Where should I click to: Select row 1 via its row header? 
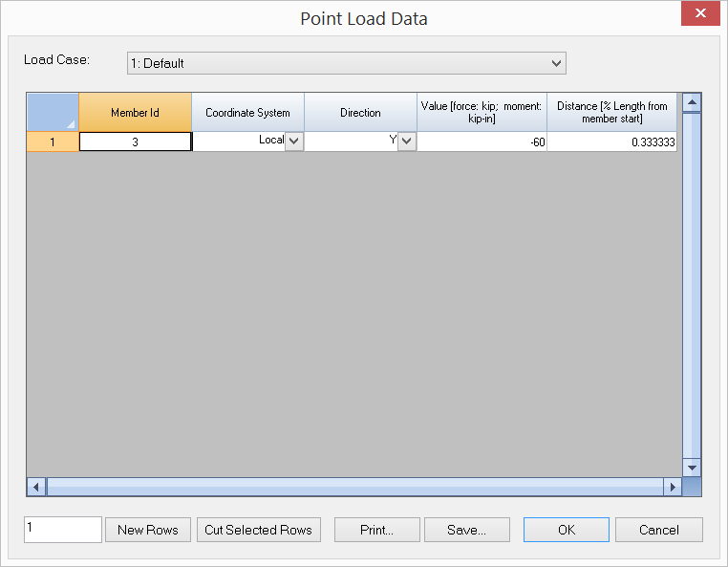(x=52, y=141)
